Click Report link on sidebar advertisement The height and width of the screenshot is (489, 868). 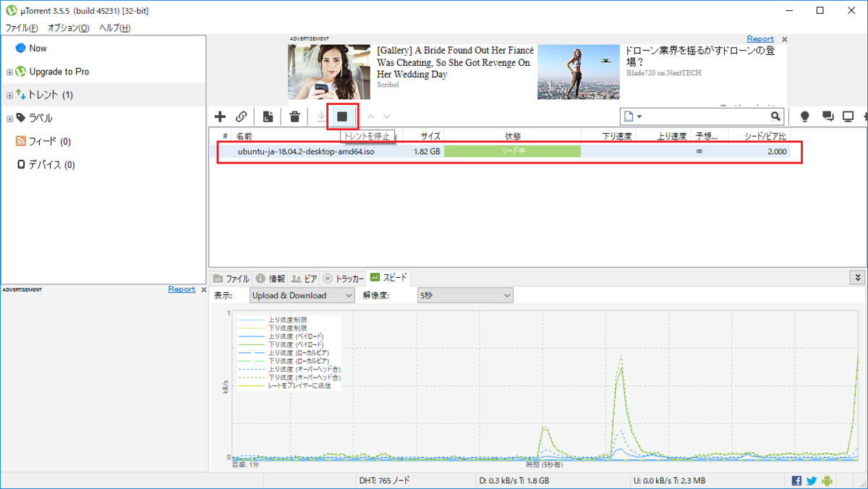click(182, 289)
